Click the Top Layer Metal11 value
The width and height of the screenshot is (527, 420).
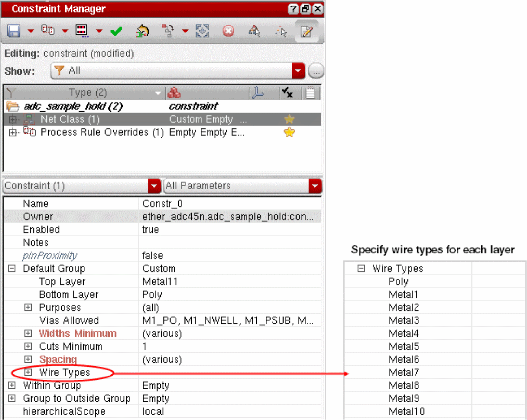(x=230, y=281)
